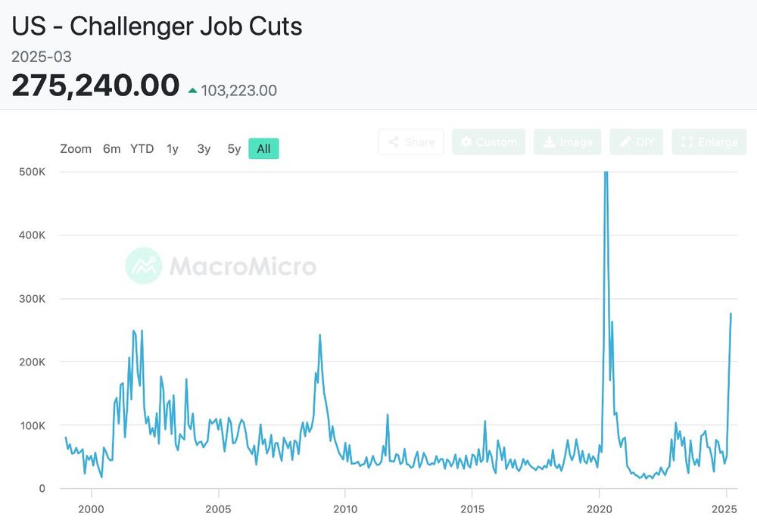
Task: Click the highlighted All zoom button
Action: pyautogui.click(x=263, y=149)
